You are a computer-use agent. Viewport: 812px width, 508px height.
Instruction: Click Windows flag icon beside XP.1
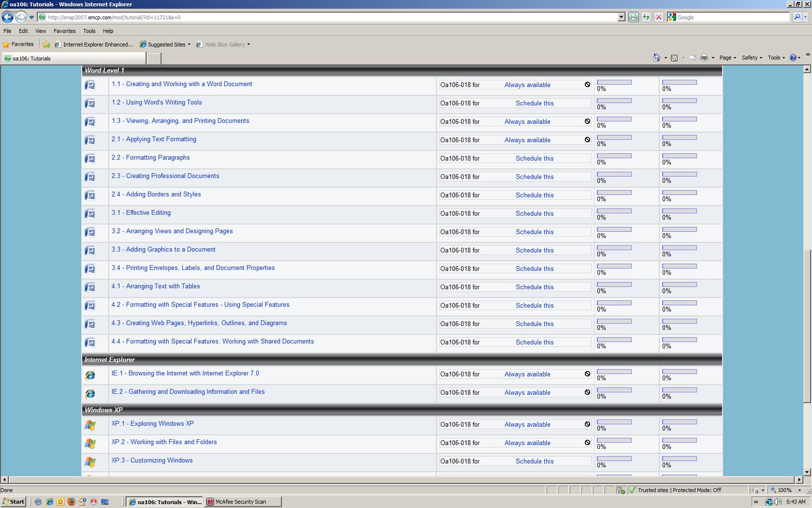[x=90, y=425]
